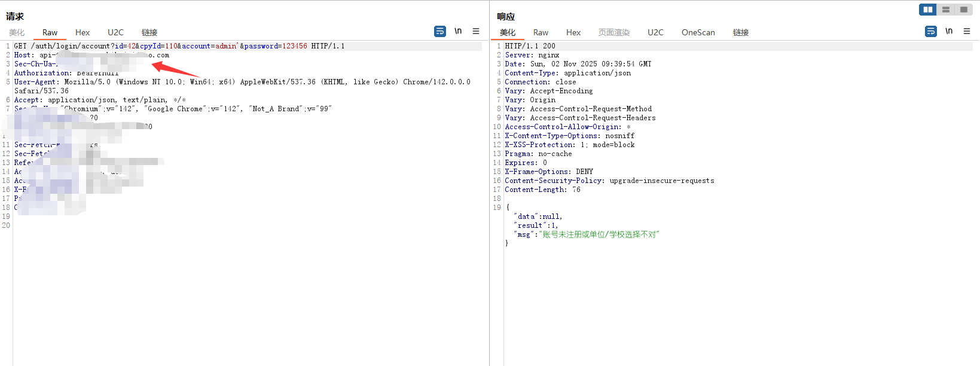This screenshot has width=980, height=366.
Task: Open the request 链接 tab
Action: (x=149, y=32)
